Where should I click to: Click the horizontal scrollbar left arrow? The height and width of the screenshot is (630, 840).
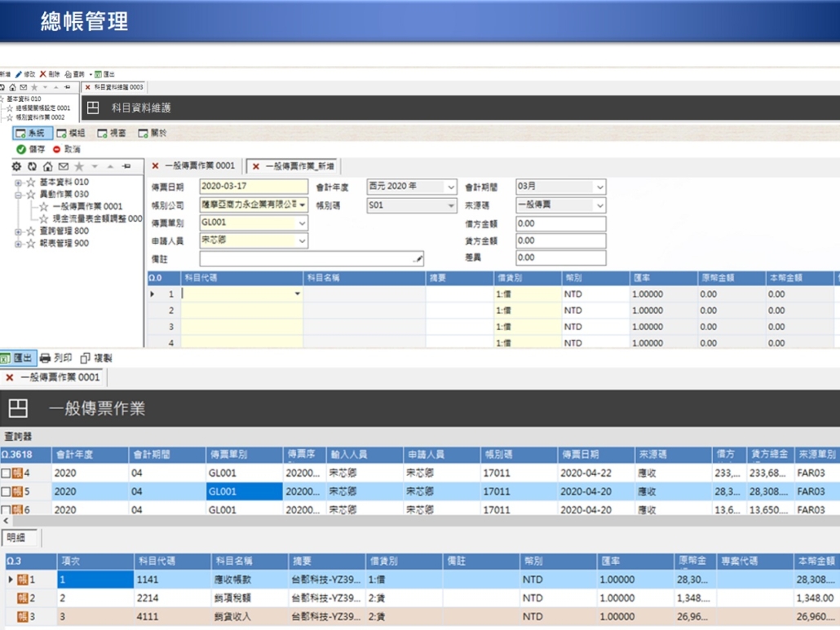[6, 520]
